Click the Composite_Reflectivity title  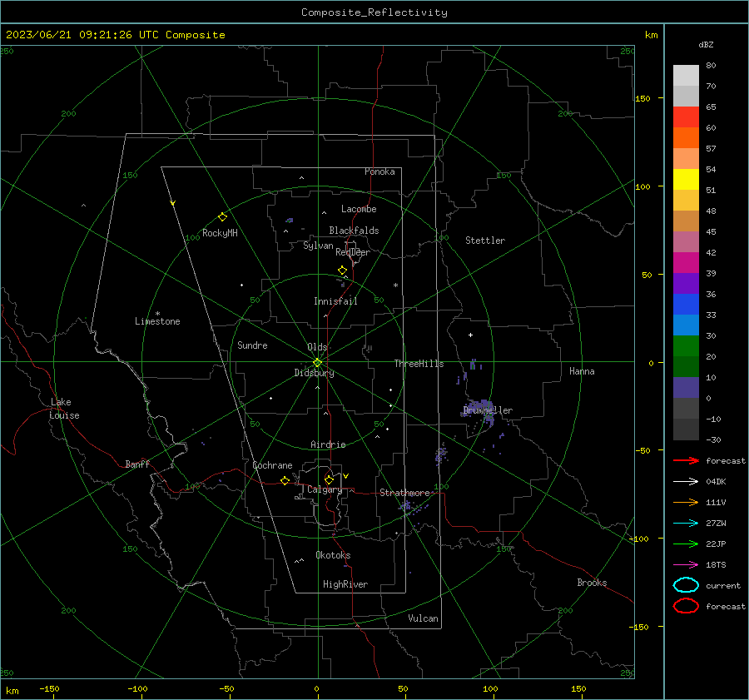click(x=374, y=12)
